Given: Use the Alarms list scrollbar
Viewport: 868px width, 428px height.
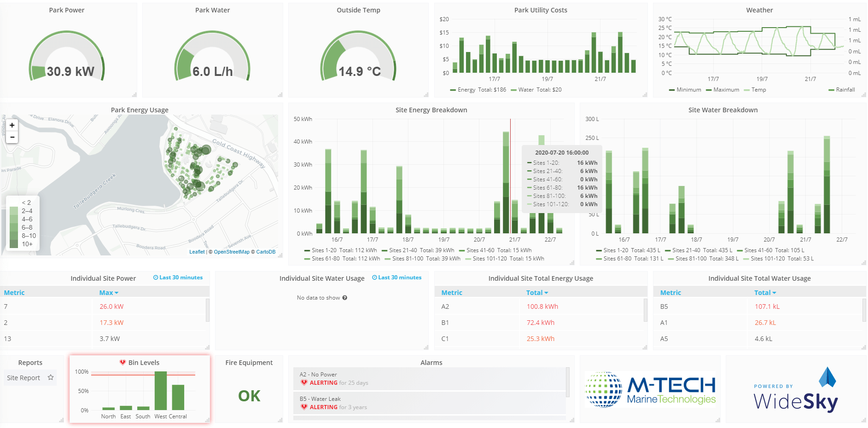Looking at the screenshot, I should [x=568, y=382].
